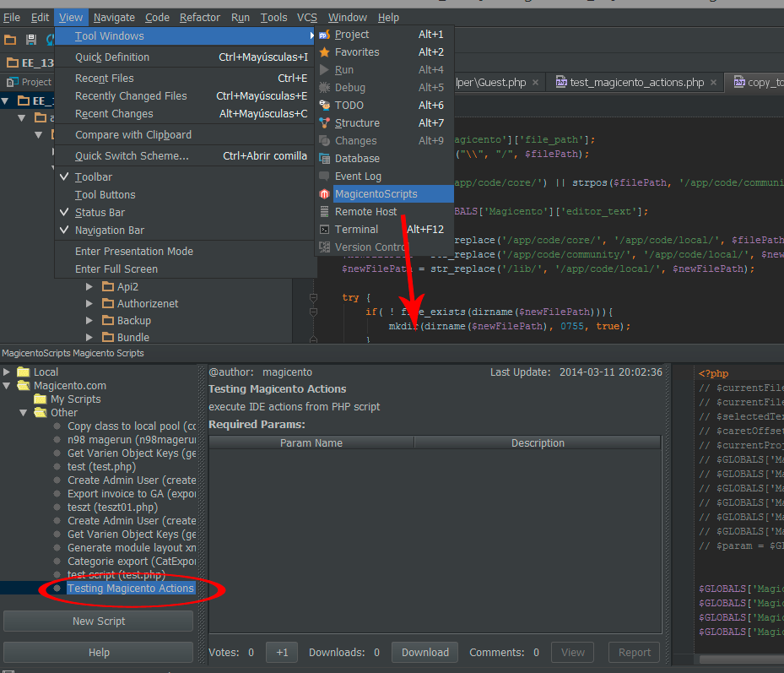Open the TODO tool window
784x673 pixels.
tap(384, 105)
